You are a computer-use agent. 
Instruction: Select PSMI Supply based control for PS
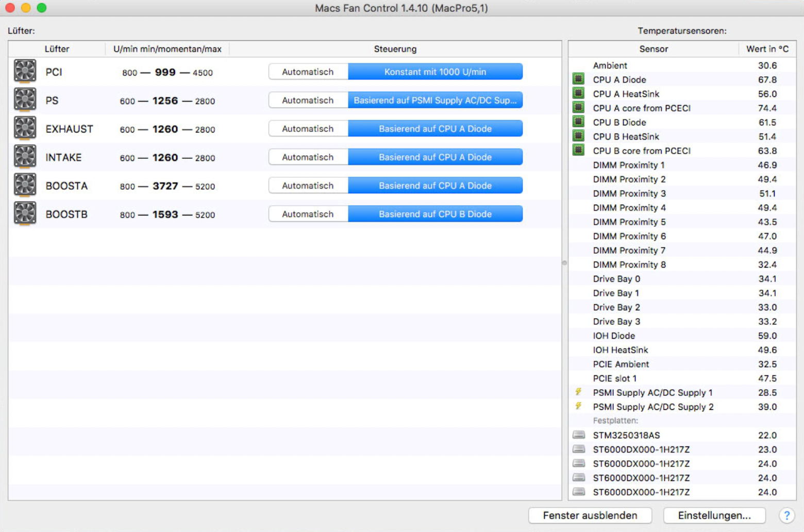pyautogui.click(x=435, y=100)
